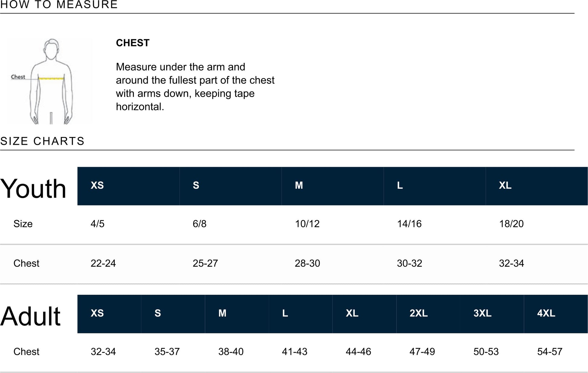Click the bold CHEST instruction title
This screenshot has height=373, width=588.
click(x=133, y=43)
